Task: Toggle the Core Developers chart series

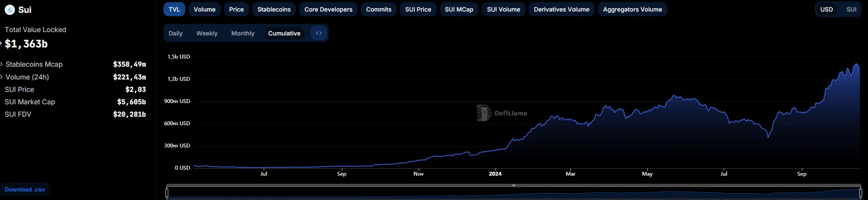Action: point(329,9)
